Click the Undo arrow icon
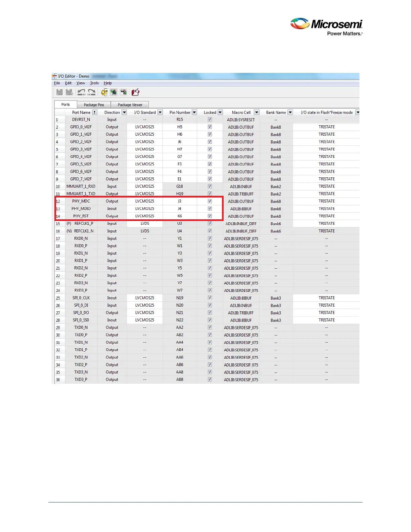The width and height of the screenshot is (411, 532). pos(81,92)
